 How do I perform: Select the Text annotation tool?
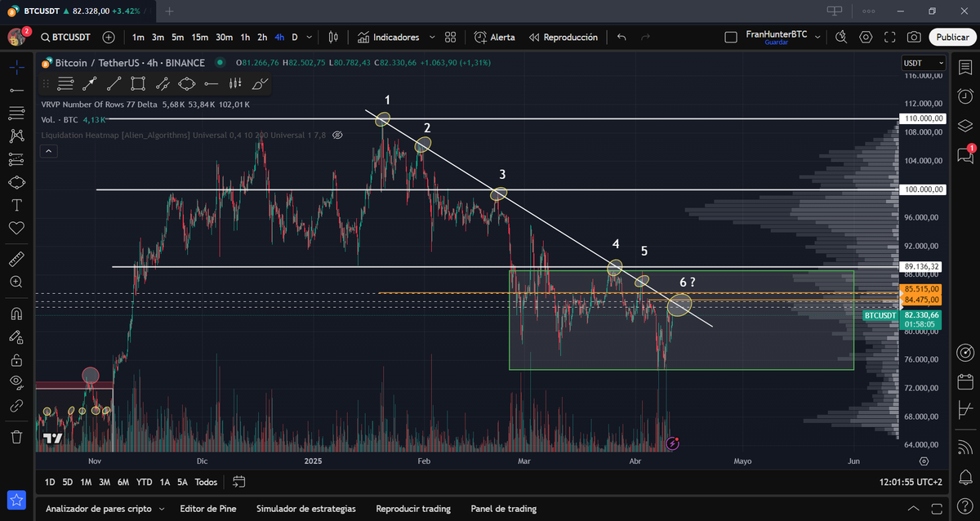pos(16,204)
